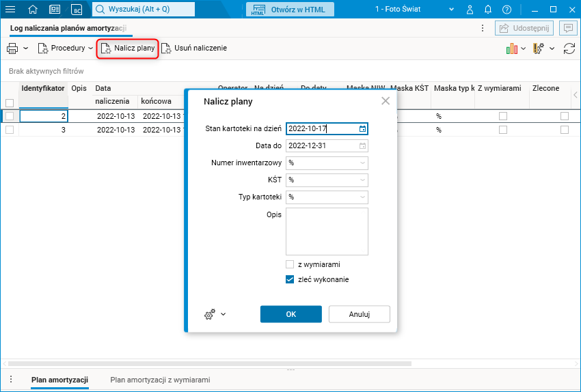The image size is (581, 392).
Task: Toggle Z wymiarami checkbox in row 3
Action: tap(503, 130)
